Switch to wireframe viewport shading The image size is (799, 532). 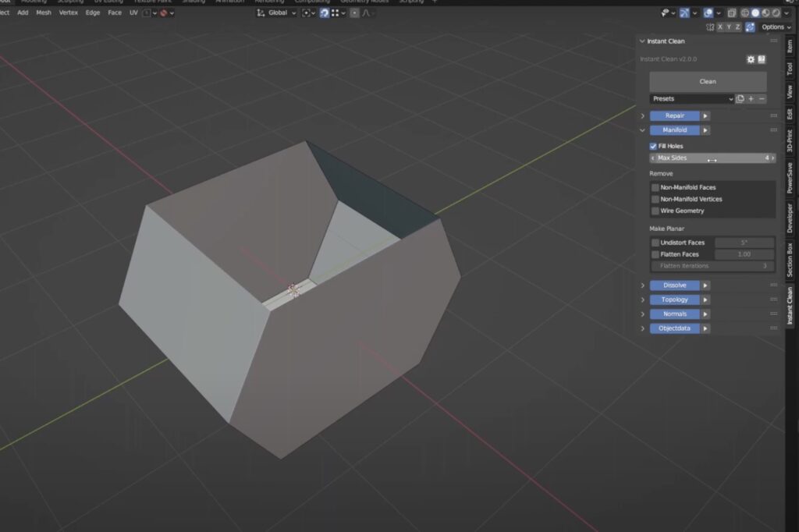[745, 12]
